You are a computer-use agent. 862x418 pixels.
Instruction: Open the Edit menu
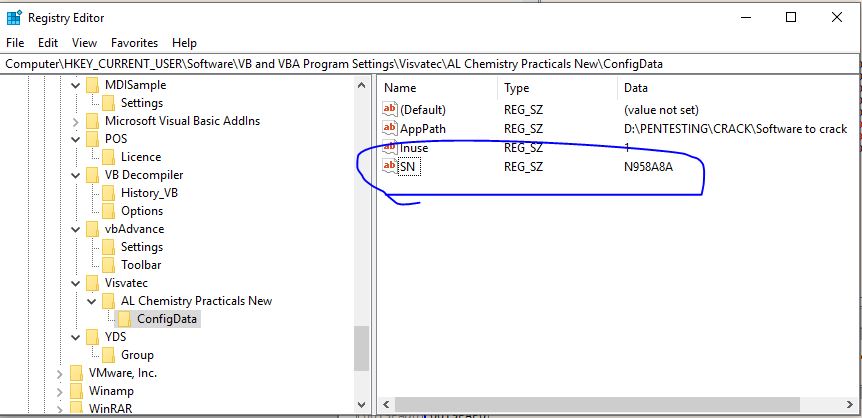[48, 42]
